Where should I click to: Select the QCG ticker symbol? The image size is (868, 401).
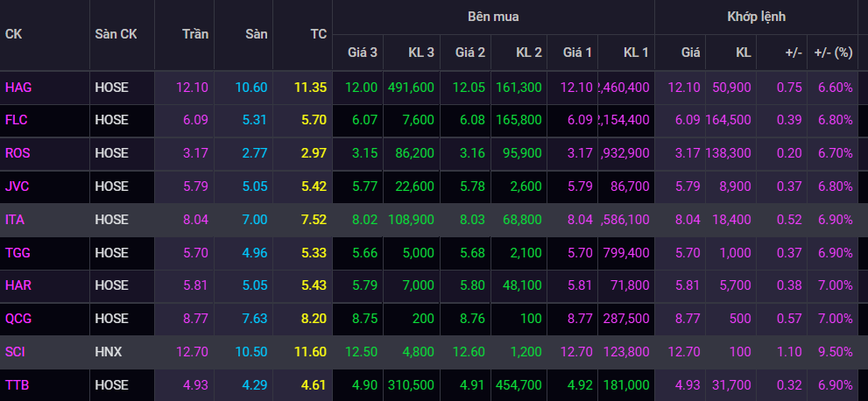tap(18, 319)
